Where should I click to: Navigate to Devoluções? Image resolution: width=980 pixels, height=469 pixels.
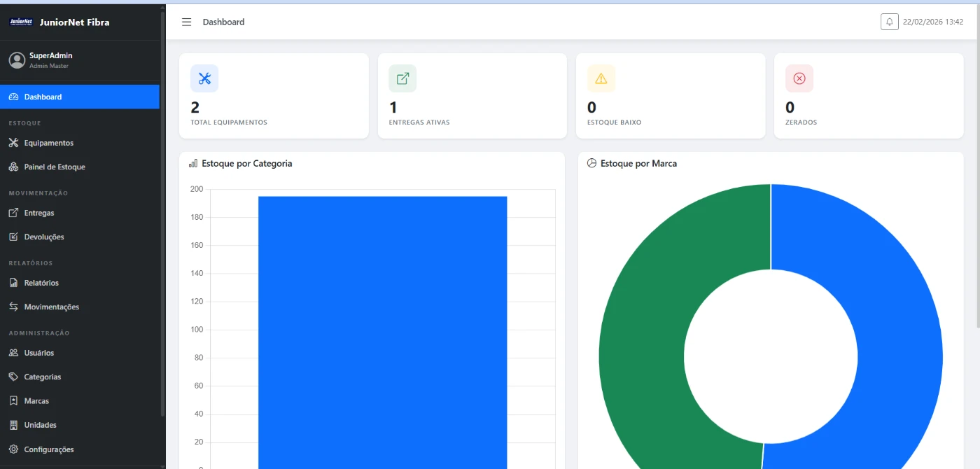click(x=43, y=237)
